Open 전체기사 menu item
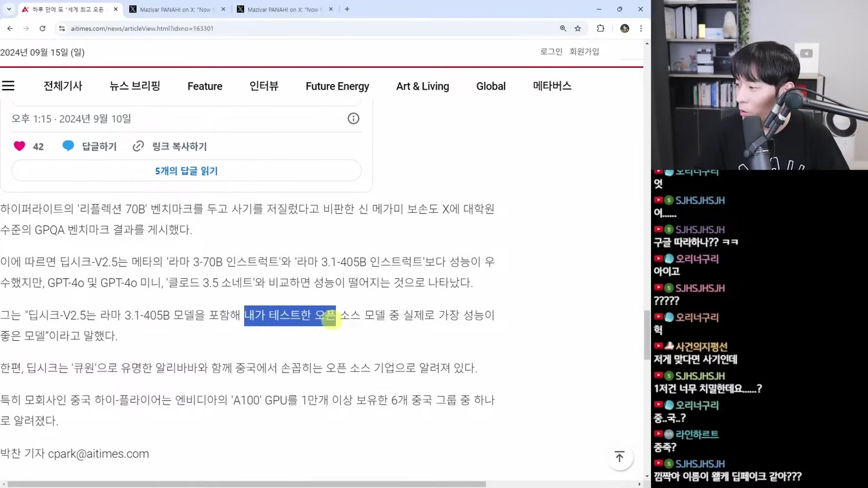Viewport: 868px width, 488px height. coord(63,86)
